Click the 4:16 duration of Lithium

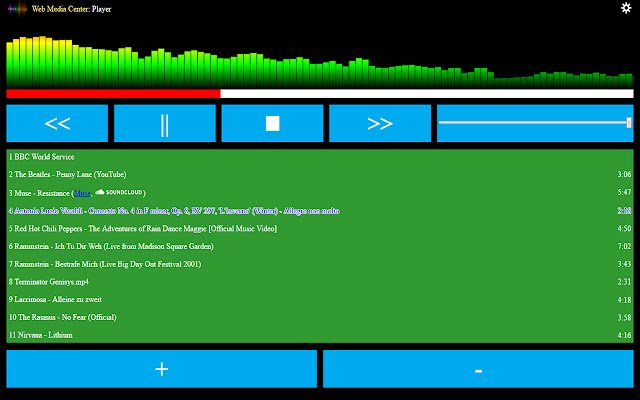[624, 335]
